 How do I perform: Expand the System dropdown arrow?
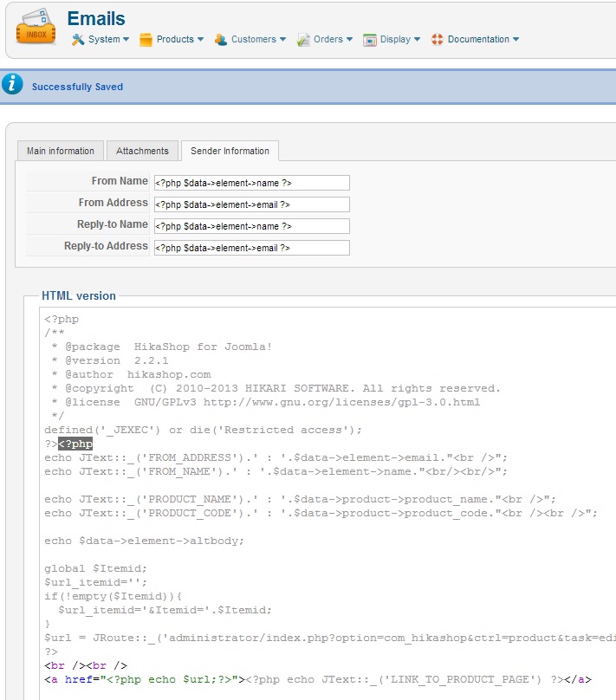126,40
